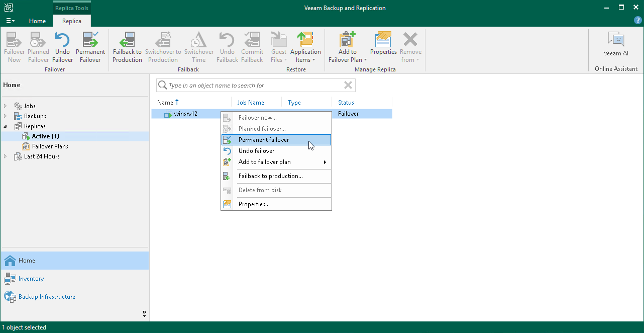Expand the Jobs tree node
This screenshot has width=644, height=333.
[6, 106]
